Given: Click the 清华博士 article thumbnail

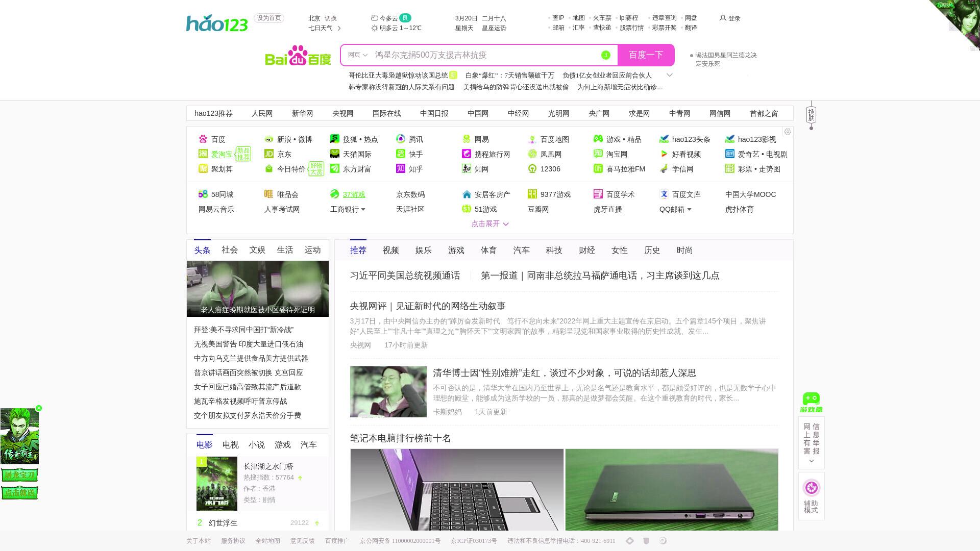Looking at the screenshot, I should pos(388,392).
